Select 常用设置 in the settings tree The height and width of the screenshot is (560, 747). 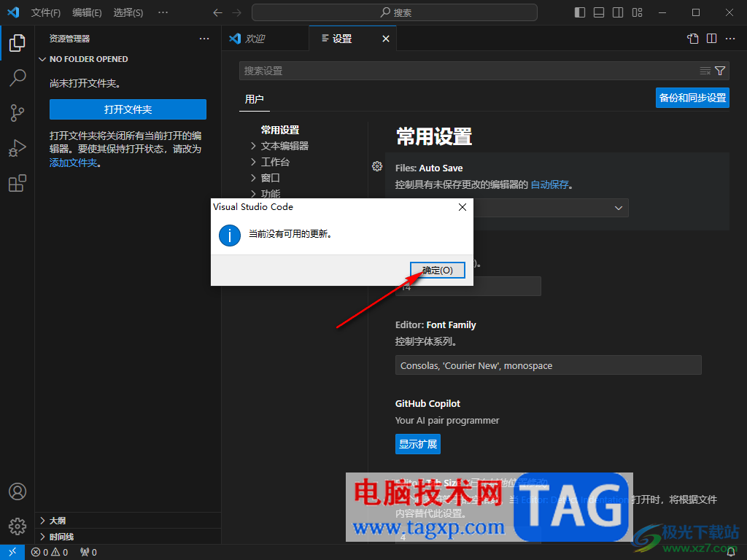tap(280, 130)
